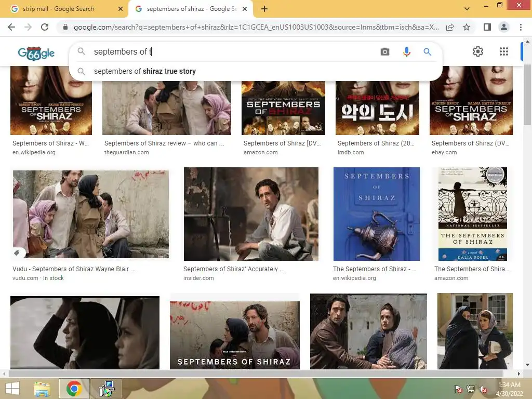This screenshot has width=532, height=399.
Task: Click the theguardian.com source link
Action: [127, 152]
